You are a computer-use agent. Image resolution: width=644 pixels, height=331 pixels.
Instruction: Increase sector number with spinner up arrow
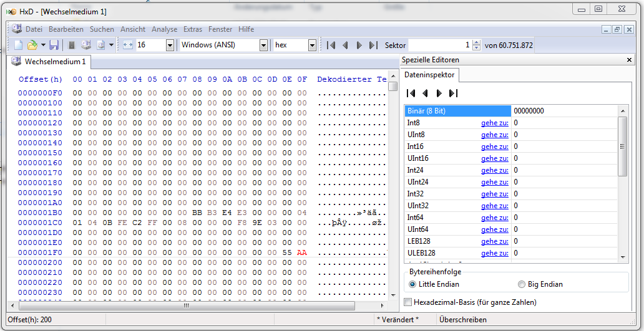coord(476,42)
